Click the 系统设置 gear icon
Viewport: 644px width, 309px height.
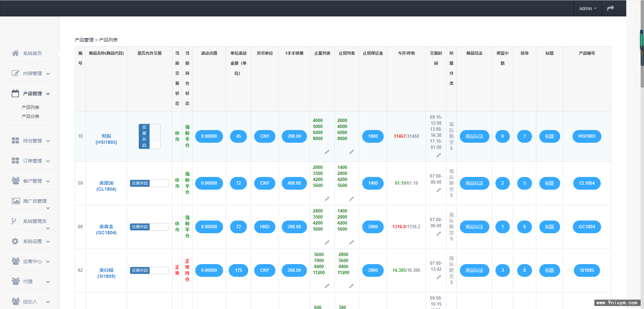(x=15, y=241)
